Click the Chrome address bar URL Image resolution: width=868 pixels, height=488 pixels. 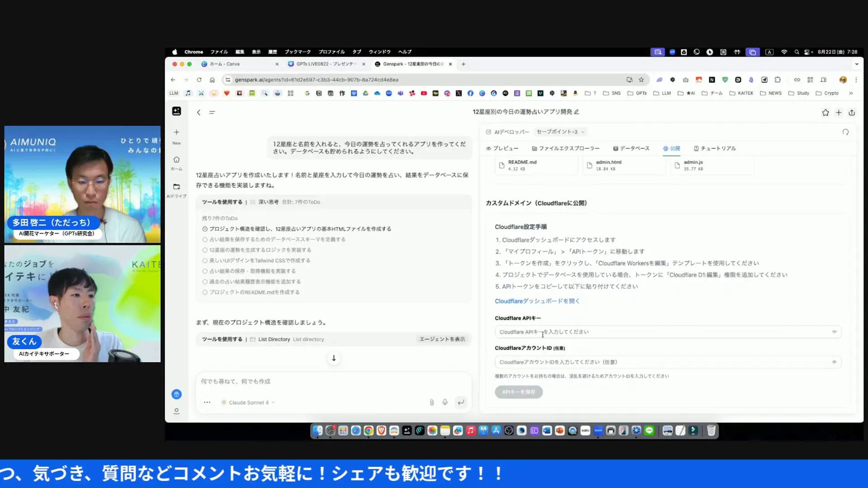click(x=316, y=80)
